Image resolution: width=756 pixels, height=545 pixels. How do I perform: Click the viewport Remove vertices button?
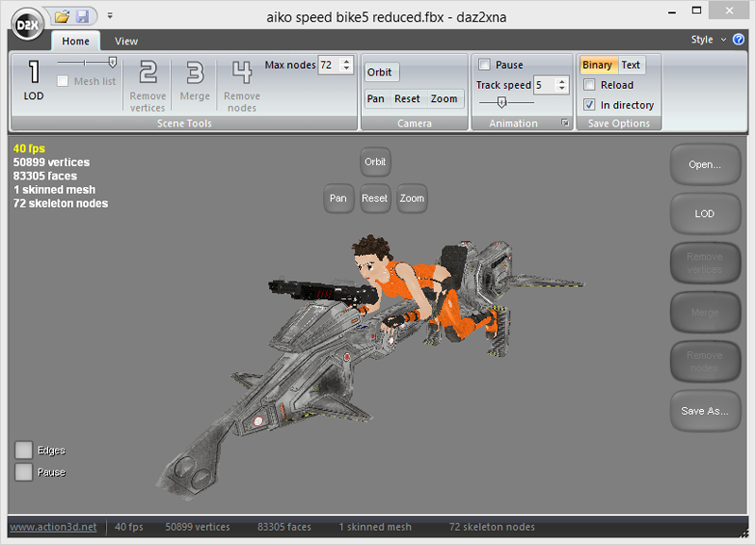click(705, 264)
